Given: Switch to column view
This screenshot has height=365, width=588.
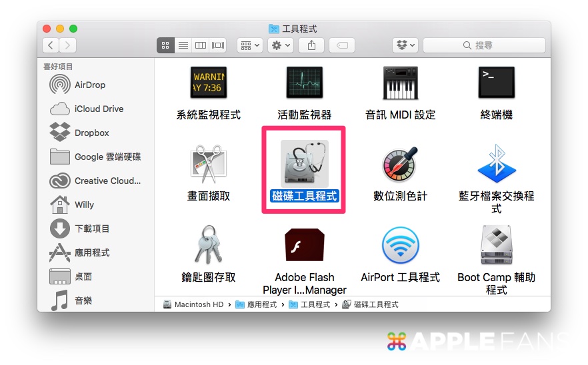Looking at the screenshot, I should coord(200,45).
